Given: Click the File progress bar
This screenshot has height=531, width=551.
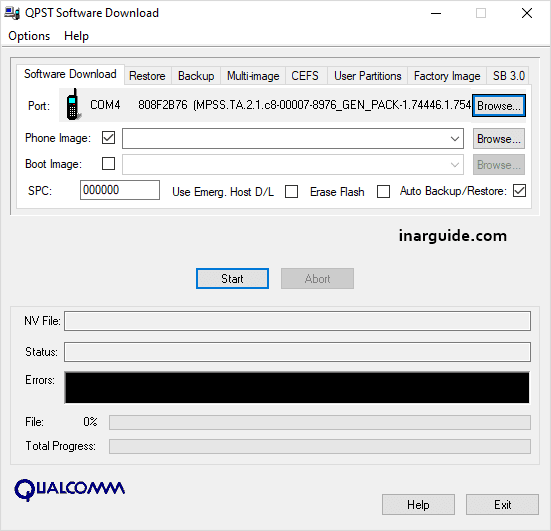Looking at the screenshot, I should [320, 422].
